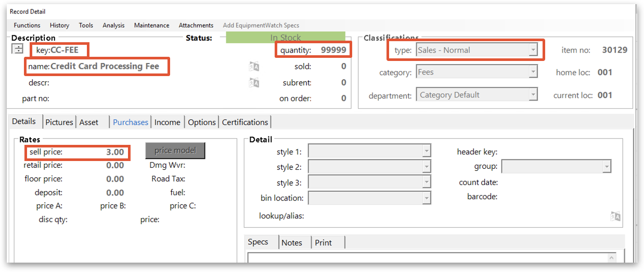Image resolution: width=644 pixels, height=272 pixels.
Task: Click the fuel label
Action: [x=178, y=192]
